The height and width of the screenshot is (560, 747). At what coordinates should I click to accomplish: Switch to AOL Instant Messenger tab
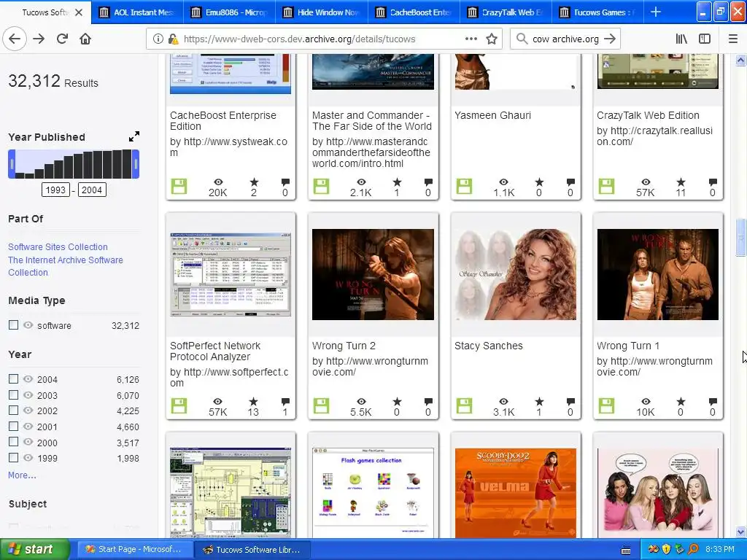point(137,12)
